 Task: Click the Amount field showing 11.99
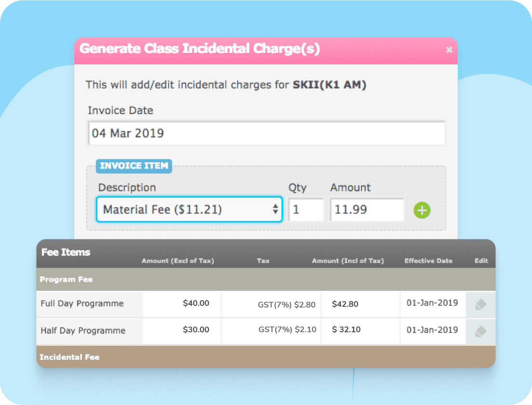click(x=366, y=209)
